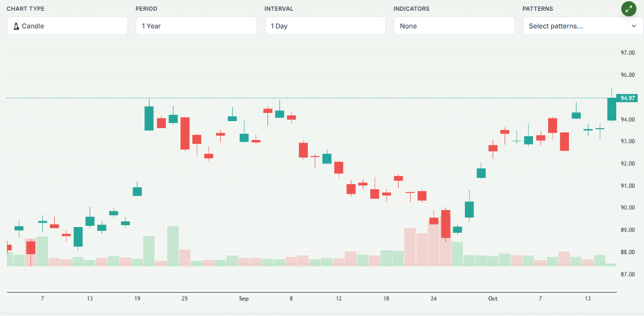The width and height of the screenshot is (644, 316).
Task: Click the 91.00 price axis label
Action: (627, 186)
